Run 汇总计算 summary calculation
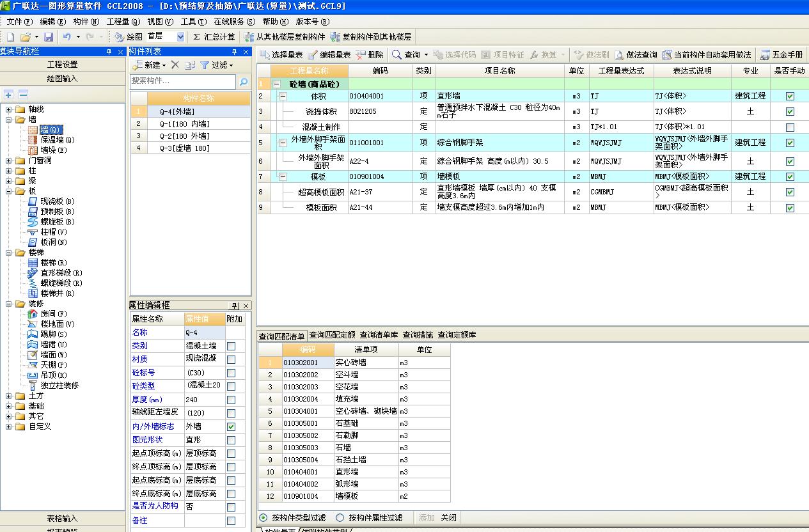 point(214,37)
